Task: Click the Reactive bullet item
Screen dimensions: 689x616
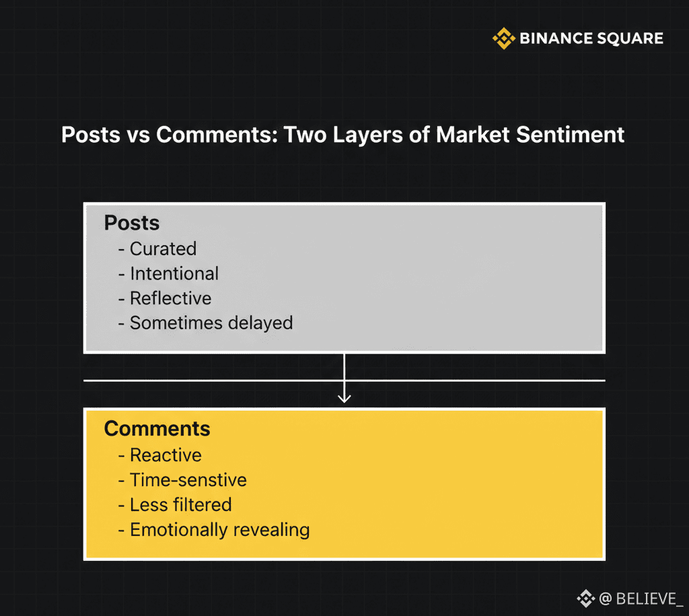Action: [166, 455]
